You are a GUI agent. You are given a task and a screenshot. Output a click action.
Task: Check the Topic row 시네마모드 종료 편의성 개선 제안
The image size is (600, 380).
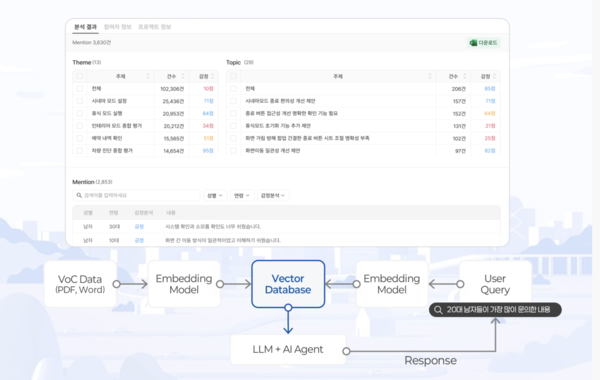tap(233, 101)
